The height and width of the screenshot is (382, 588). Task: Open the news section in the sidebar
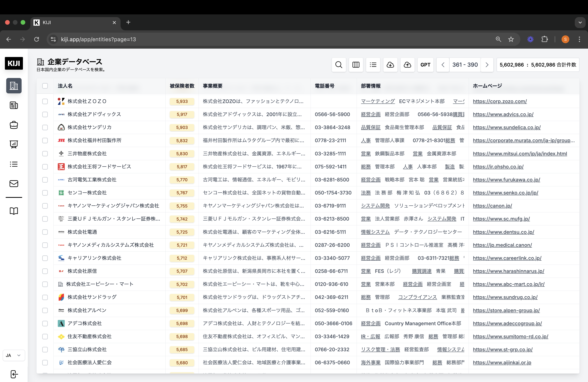pos(14,105)
